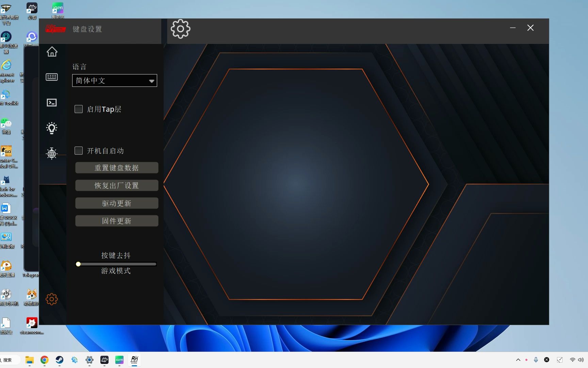Open the iQIYI app in taskbar
588x368 pixels.
point(119,360)
